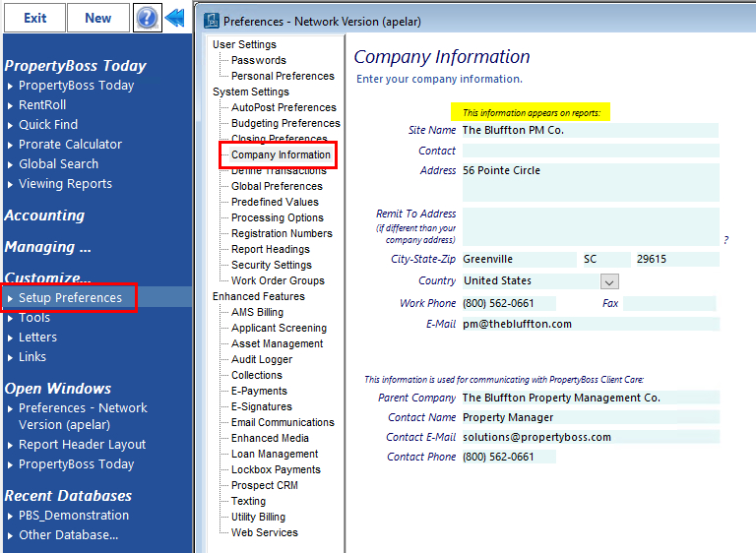Select Setup Preferences in the sidebar
Image resolution: width=756 pixels, height=553 pixels.
coord(70,298)
